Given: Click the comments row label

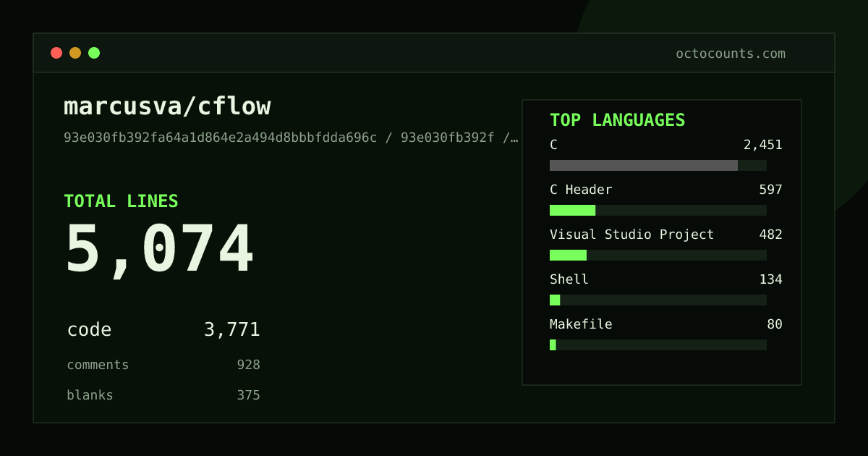Looking at the screenshot, I should click(98, 365).
